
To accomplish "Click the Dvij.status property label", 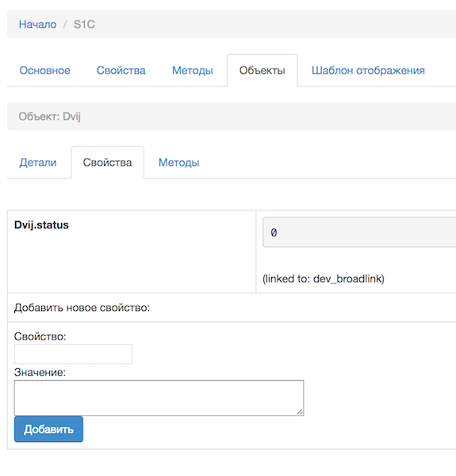I will tap(41, 225).
